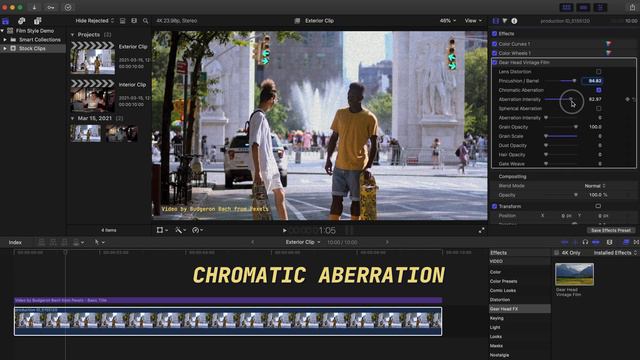The width and height of the screenshot is (640, 360).
Task: Open the Photos and Audio sidebar icon
Action: [22, 21]
